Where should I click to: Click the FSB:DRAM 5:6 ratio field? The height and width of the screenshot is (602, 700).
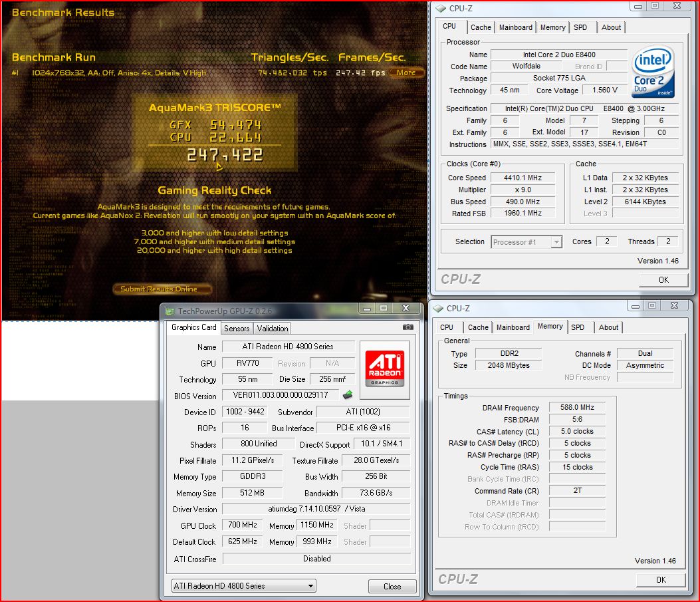(577, 419)
